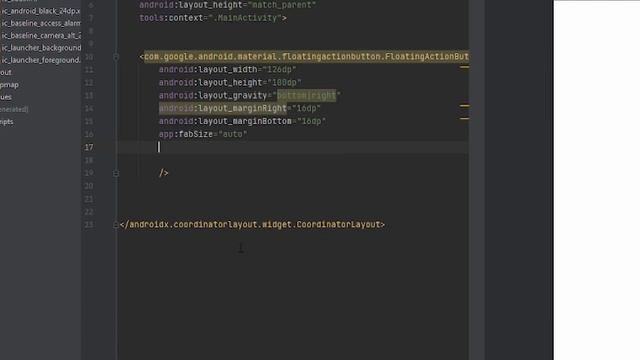Click the "match_parent" layout_height value at the top
The height and width of the screenshot is (360, 640).
point(282,5)
